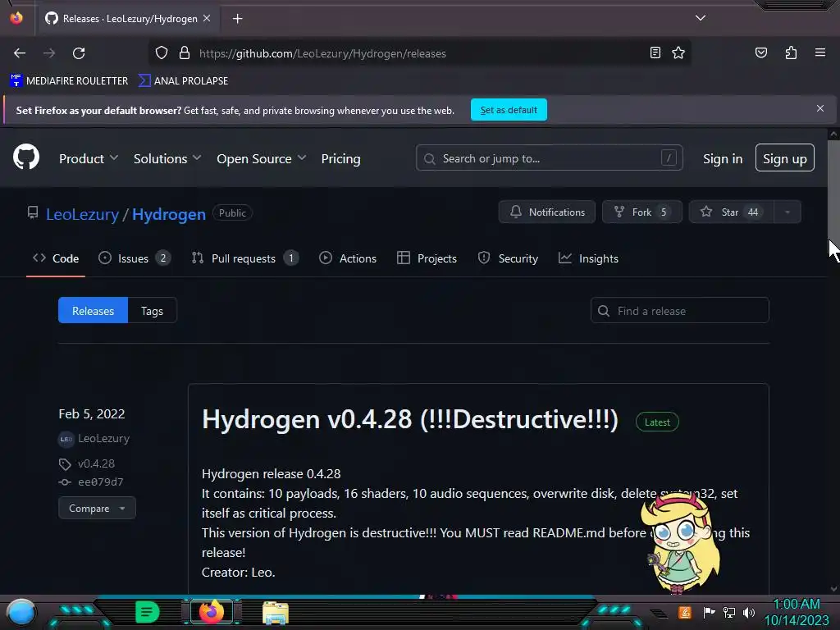Open the list all tabs chevron

pyautogui.click(x=701, y=18)
